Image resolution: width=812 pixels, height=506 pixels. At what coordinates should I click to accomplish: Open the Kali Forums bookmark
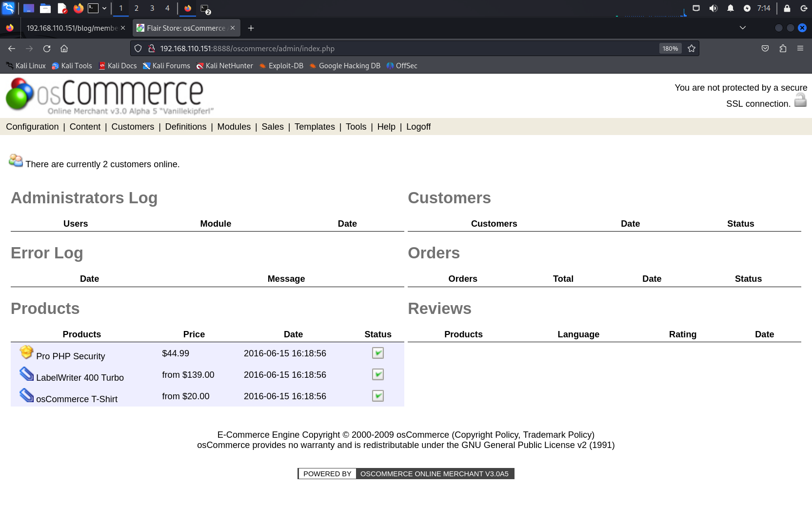tap(166, 66)
